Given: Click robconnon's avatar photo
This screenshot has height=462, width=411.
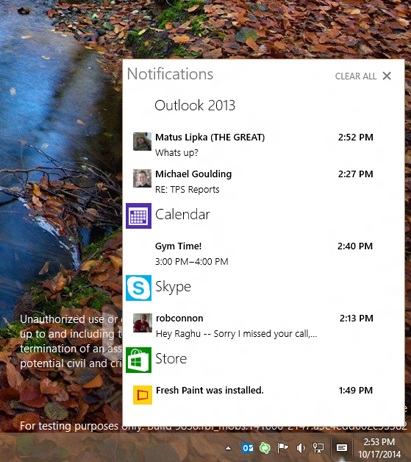Looking at the screenshot, I should 142,323.
